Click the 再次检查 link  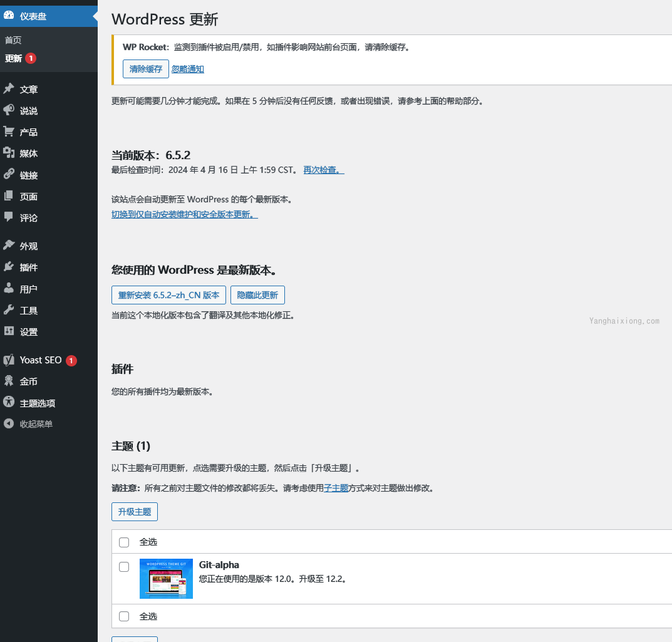324,170
